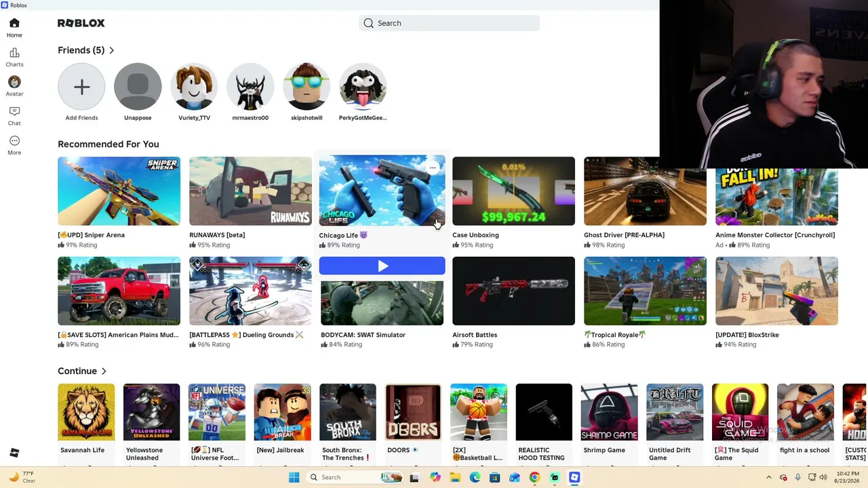Continue playing Jailbreak

282,412
